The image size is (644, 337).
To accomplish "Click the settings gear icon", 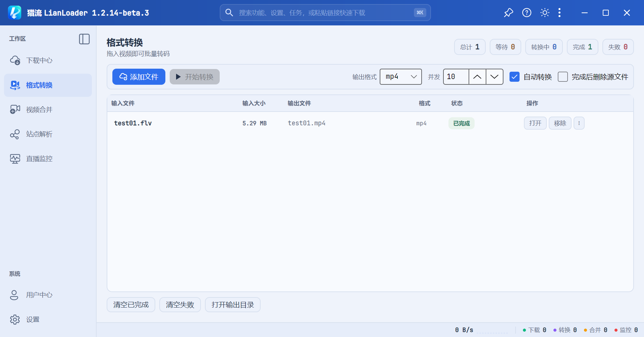I will pyautogui.click(x=15, y=320).
